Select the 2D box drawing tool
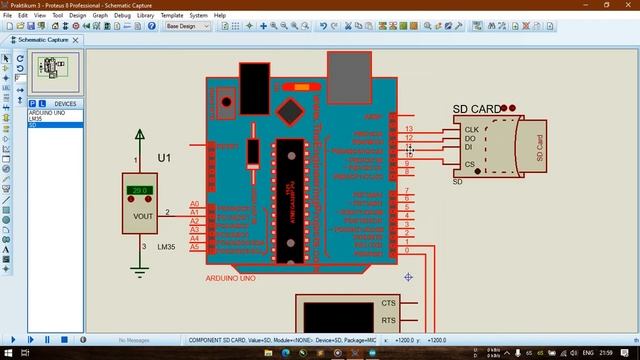Viewport: 640px width, 360px height. pos(6,210)
